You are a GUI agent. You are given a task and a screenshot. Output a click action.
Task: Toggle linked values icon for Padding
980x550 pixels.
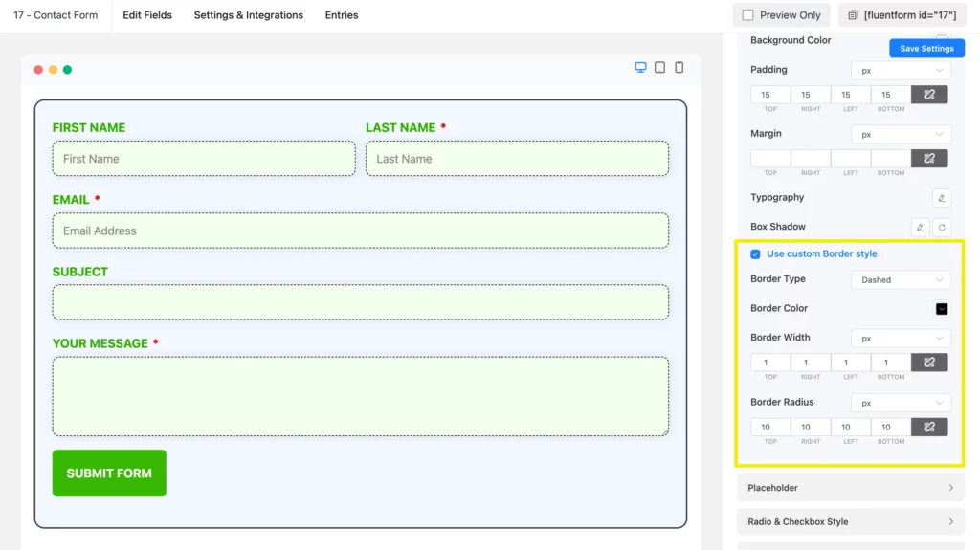click(929, 95)
